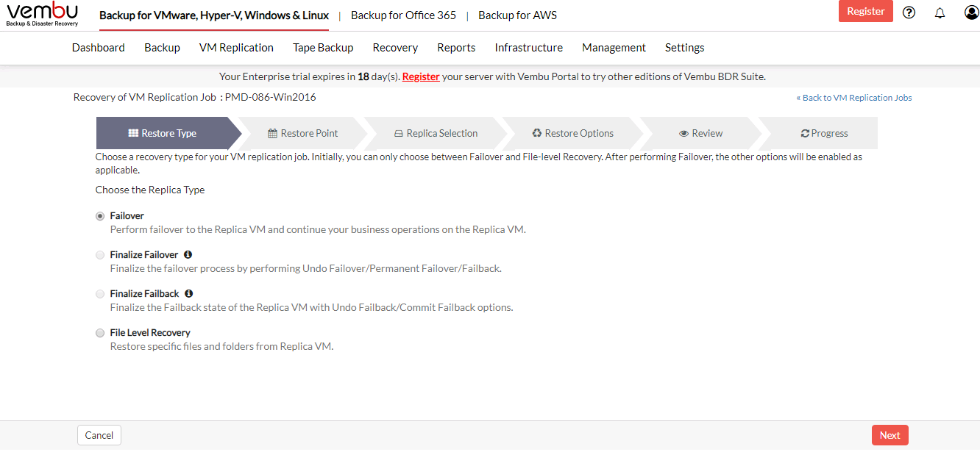980x452 pixels.
Task: Go to the Review wizard step
Action: (x=700, y=133)
